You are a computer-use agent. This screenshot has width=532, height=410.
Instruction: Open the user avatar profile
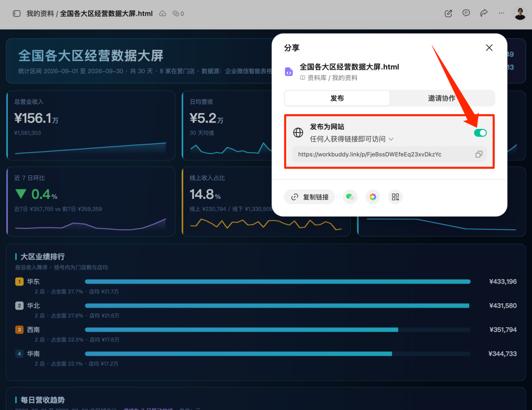pos(520,14)
